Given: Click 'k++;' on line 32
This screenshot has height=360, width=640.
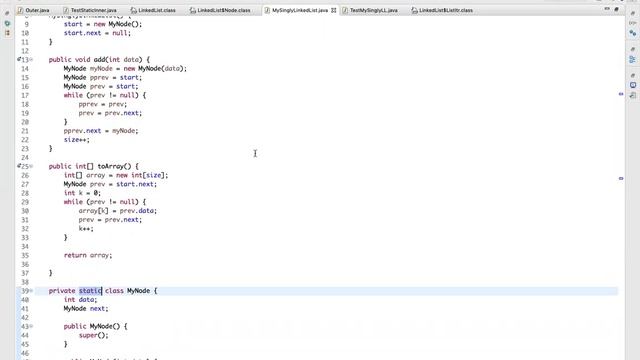Looking at the screenshot, I should (x=86, y=229).
